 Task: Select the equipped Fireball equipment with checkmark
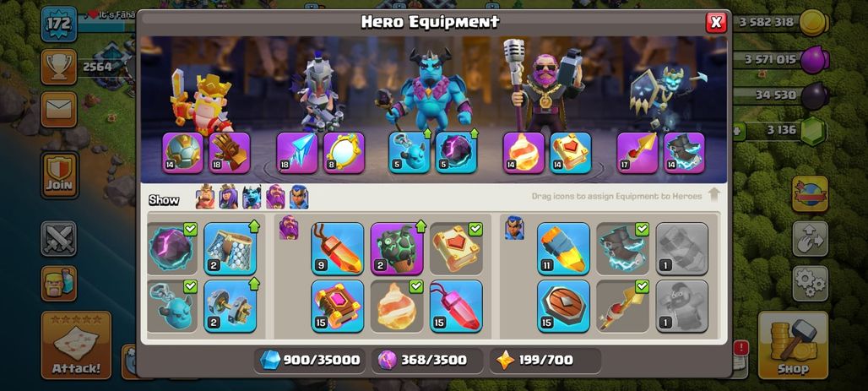(397, 306)
